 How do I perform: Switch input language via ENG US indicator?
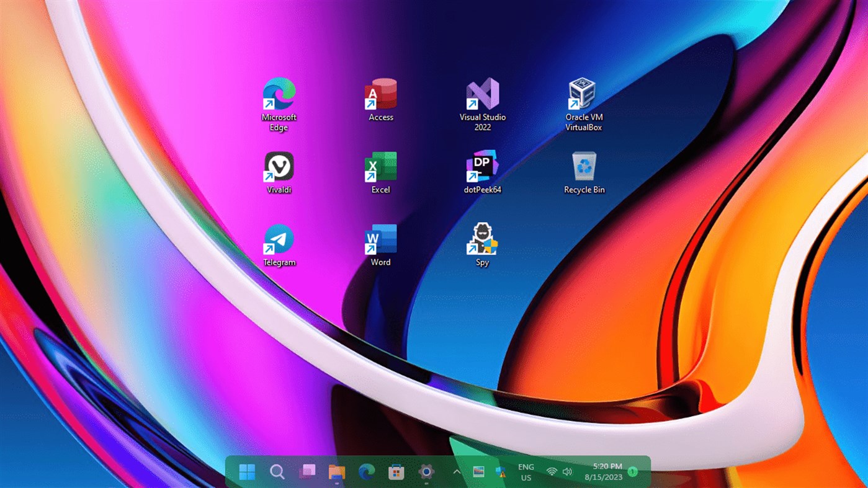[x=526, y=471]
